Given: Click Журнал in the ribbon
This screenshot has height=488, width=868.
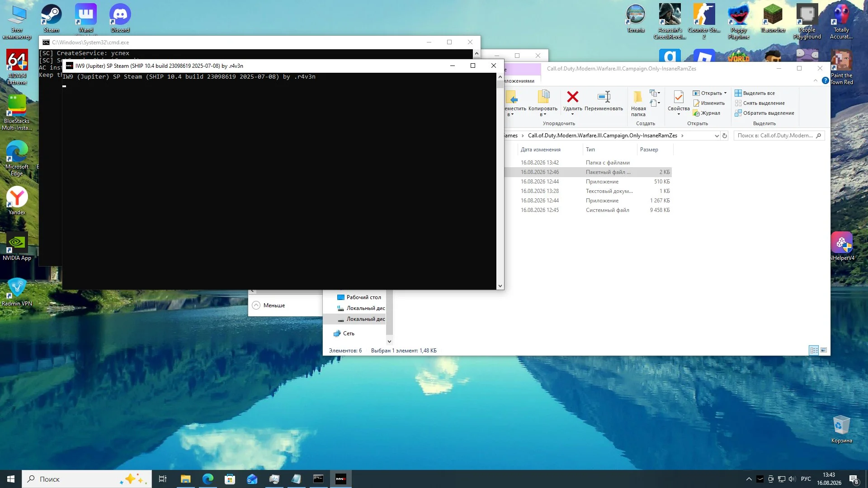Looking at the screenshot, I should (x=707, y=113).
